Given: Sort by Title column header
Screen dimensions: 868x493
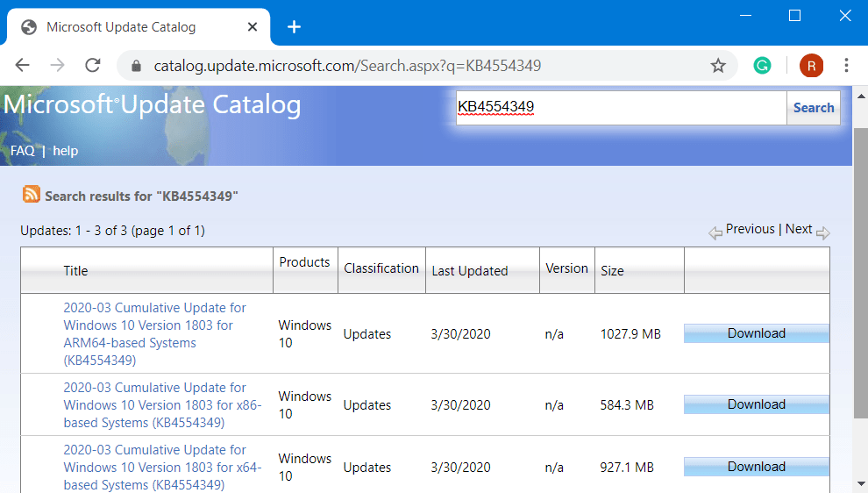Looking at the screenshot, I should click(75, 271).
